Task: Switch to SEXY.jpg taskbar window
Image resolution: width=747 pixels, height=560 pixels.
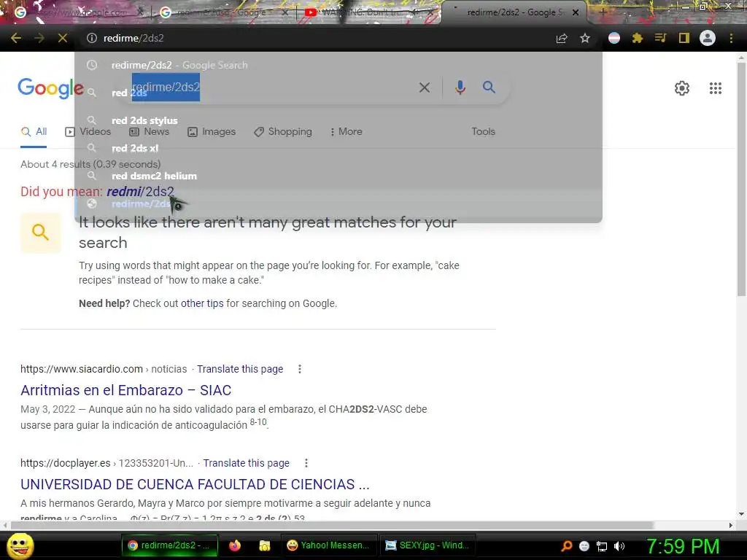Action: point(427,545)
